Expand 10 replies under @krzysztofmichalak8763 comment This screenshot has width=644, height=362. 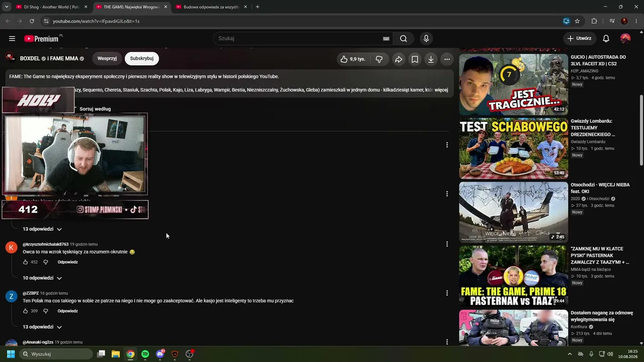point(42,278)
